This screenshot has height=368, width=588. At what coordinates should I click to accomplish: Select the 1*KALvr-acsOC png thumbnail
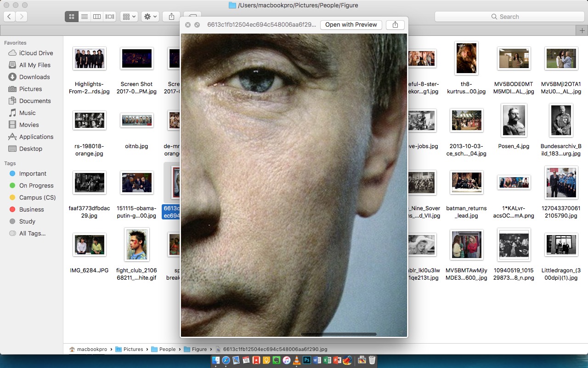coord(514,183)
